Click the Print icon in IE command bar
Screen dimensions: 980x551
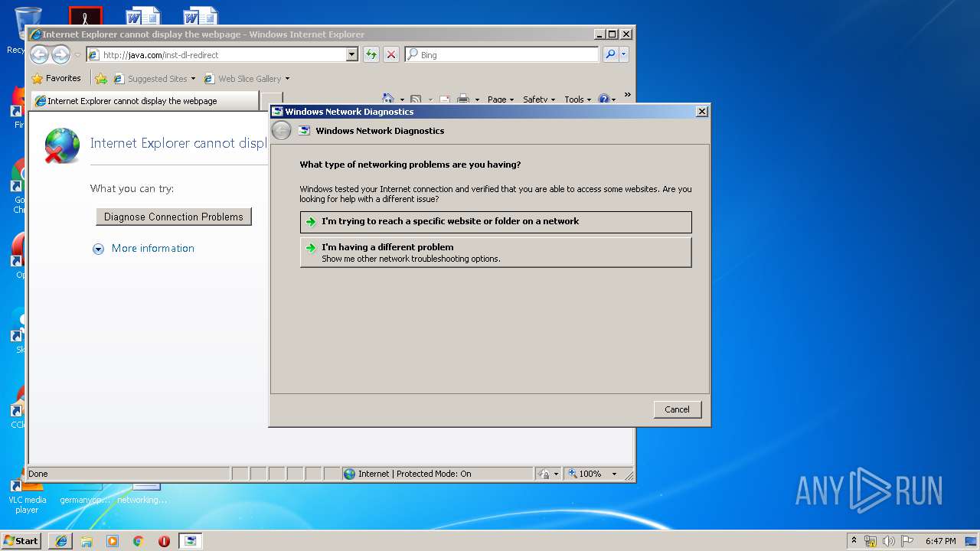463,99
